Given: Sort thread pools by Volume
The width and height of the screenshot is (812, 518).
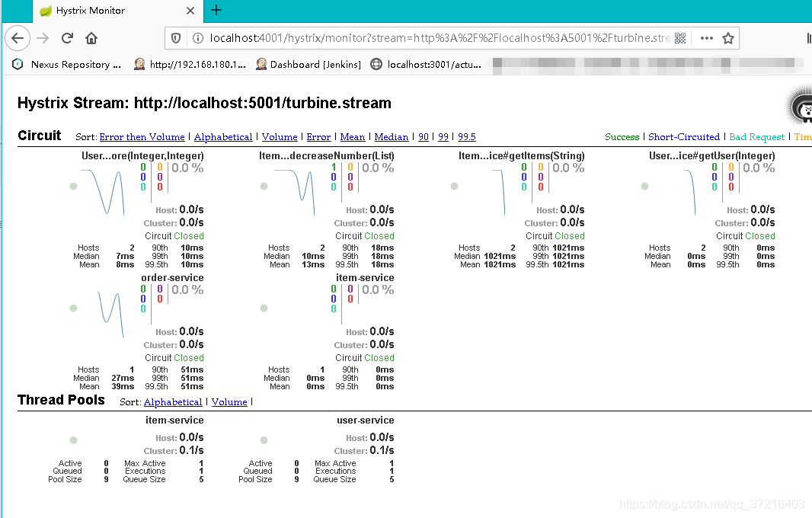Looking at the screenshot, I should pos(229,402).
